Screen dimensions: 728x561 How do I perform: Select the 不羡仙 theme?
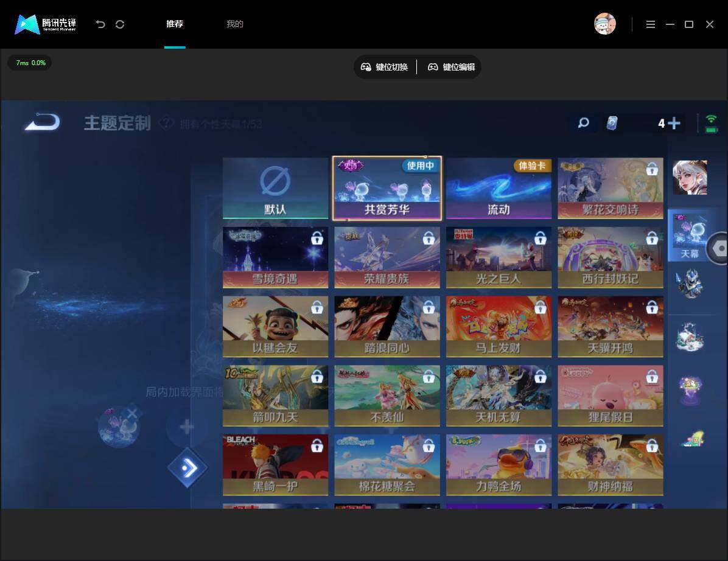coord(387,395)
